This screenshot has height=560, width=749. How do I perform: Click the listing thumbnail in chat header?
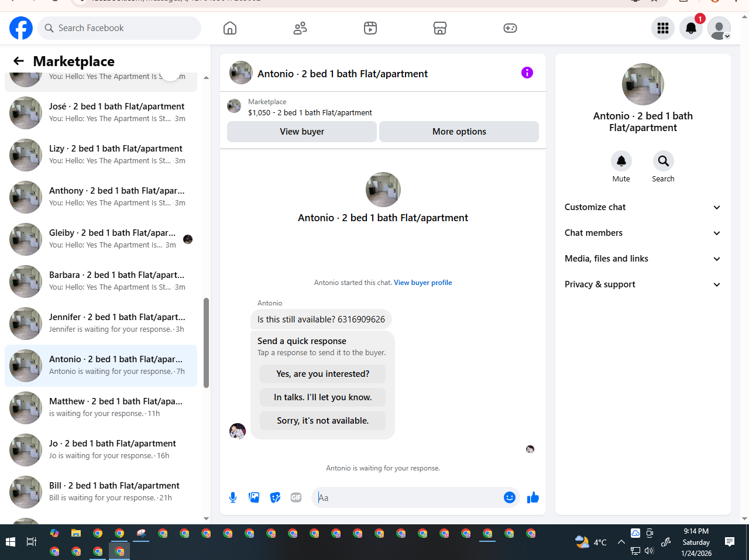(x=241, y=73)
